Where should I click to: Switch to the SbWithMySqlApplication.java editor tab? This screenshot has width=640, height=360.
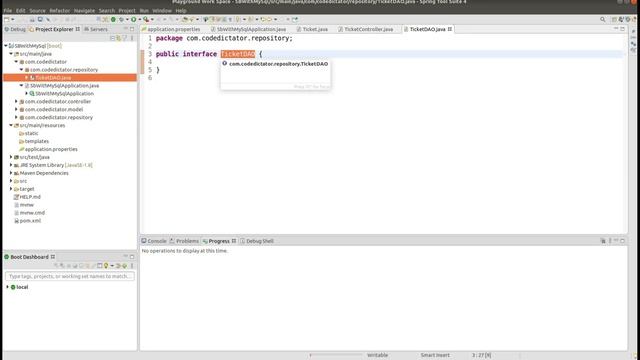click(x=249, y=29)
